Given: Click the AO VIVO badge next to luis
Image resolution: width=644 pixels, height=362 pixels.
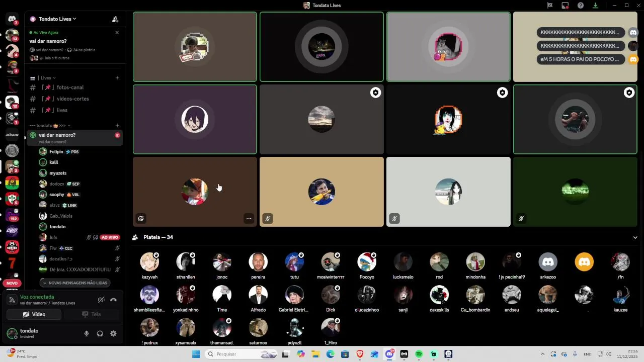Looking at the screenshot, I should [109, 237].
